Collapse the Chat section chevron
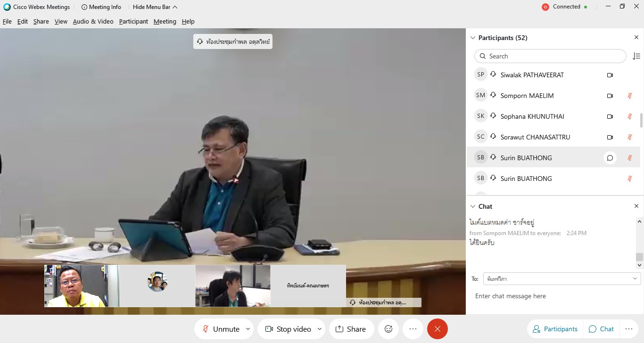 473,206
